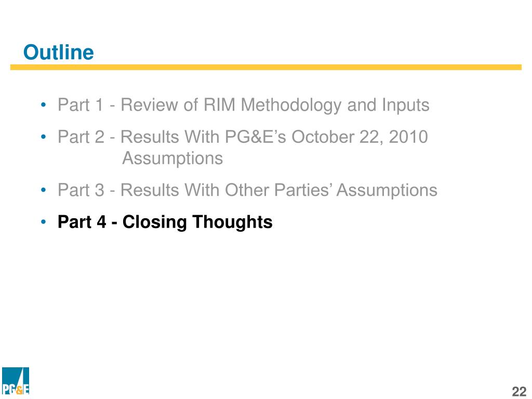
Task: Click the bullet before Part 1
Action: coord(43,105)
